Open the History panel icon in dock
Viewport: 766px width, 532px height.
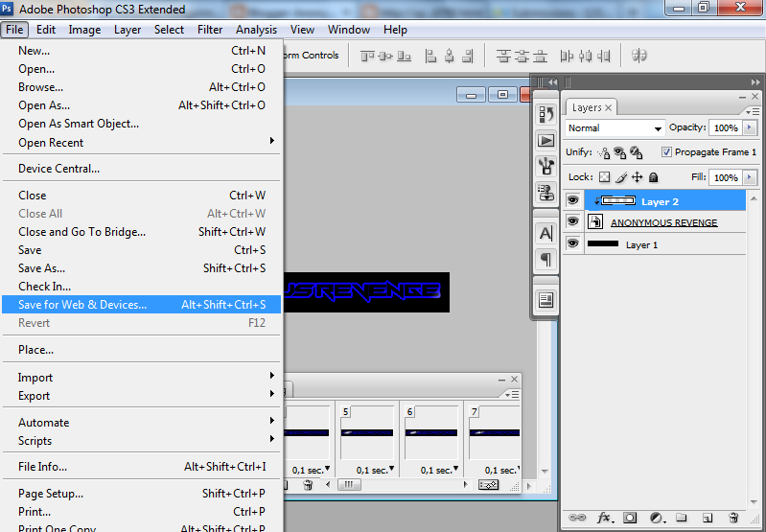click(x=546, y=115)
